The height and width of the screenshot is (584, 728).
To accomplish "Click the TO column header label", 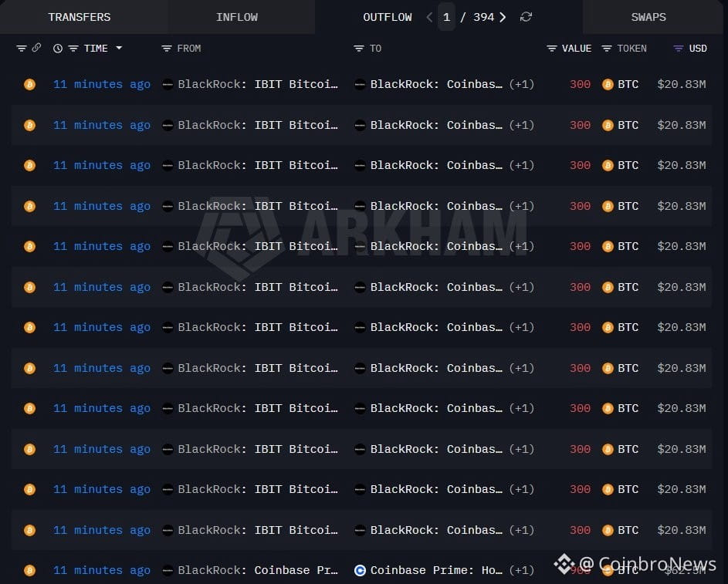I will (376, 49).
